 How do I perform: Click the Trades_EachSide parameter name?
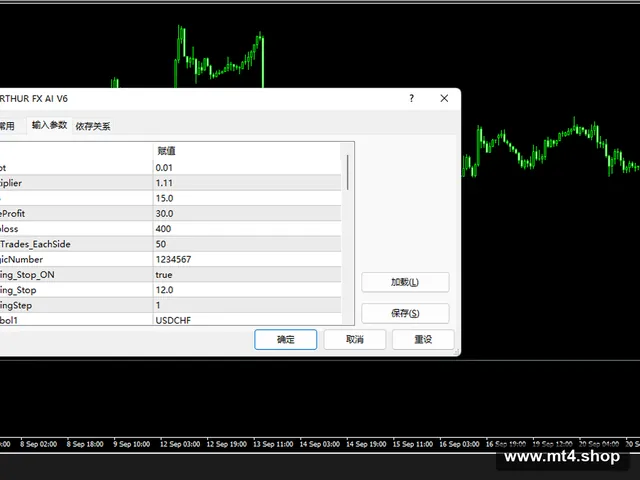[35, 244]
